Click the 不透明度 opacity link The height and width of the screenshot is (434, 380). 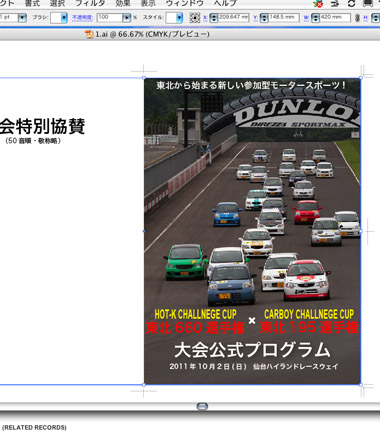tap(82, 17)
